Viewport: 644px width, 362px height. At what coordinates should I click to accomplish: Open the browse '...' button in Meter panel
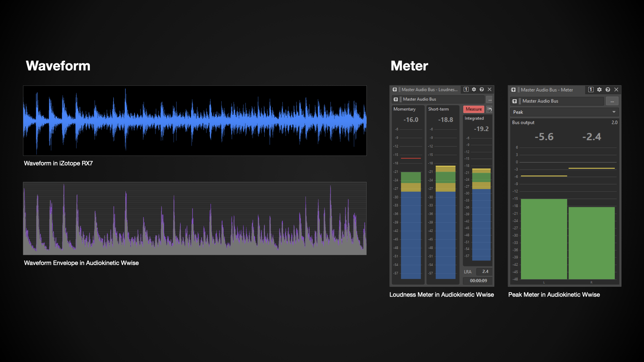pos(612,101)
